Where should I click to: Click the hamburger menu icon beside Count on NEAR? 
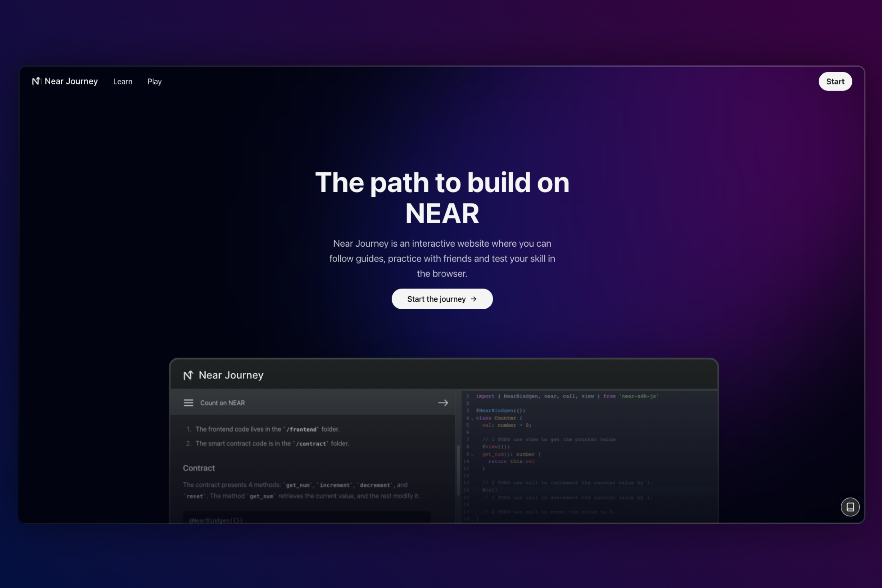click(188, 403)
